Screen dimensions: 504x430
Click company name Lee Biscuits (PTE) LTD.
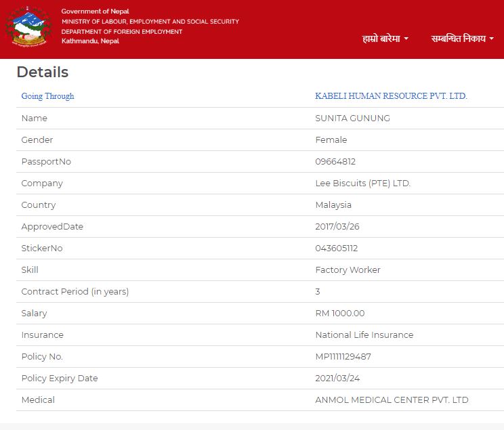tap(363, 184)
